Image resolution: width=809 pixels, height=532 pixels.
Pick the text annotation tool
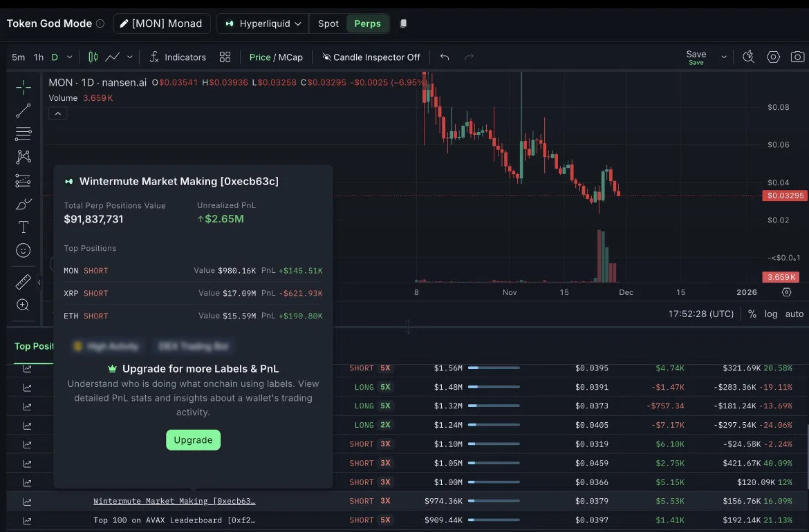click(24, 227)
